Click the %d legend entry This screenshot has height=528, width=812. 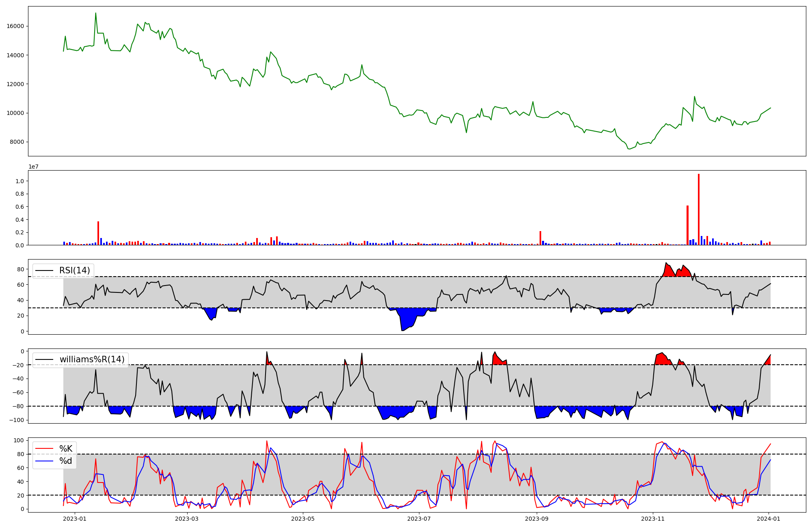click(66, 461)
